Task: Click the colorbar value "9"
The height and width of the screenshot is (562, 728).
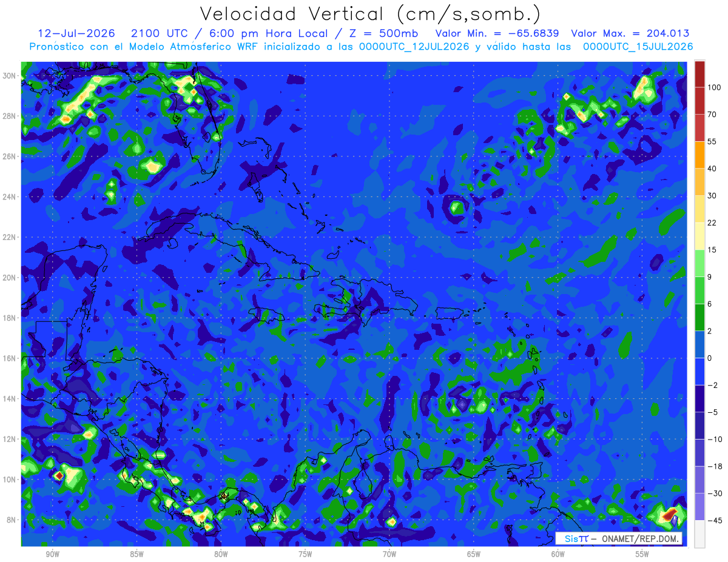Action: pyautogui.click(x=710, y=276)
